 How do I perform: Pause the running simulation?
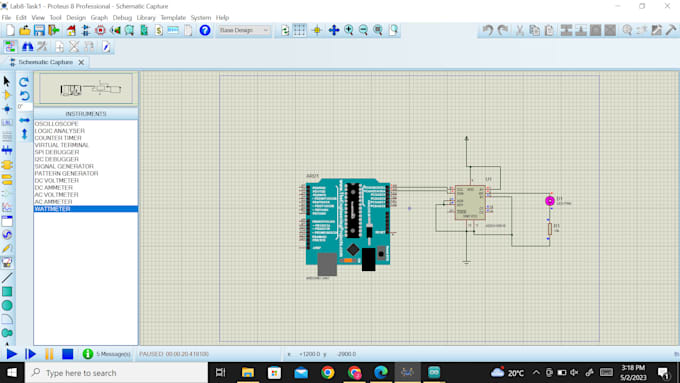coord(49,354)
